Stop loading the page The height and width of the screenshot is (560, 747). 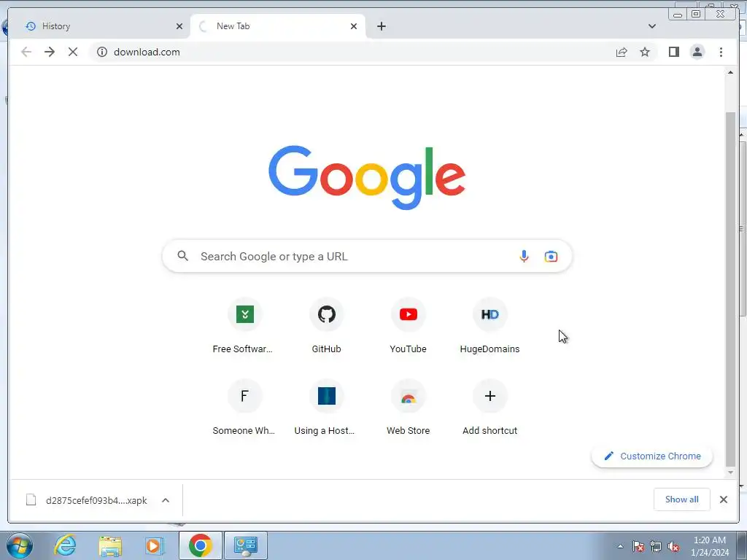coord(73,52)
